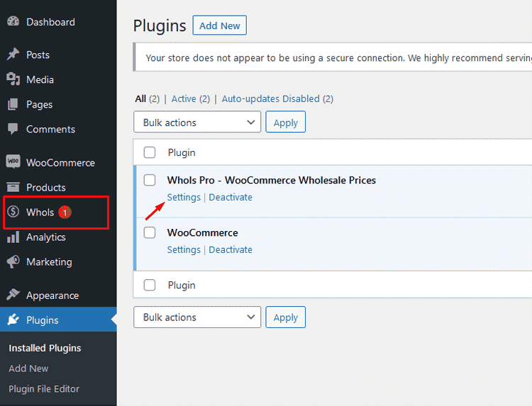The image size is (532, 406).
Task: Click the Plugin column label in footer
Action: point(182,286)
